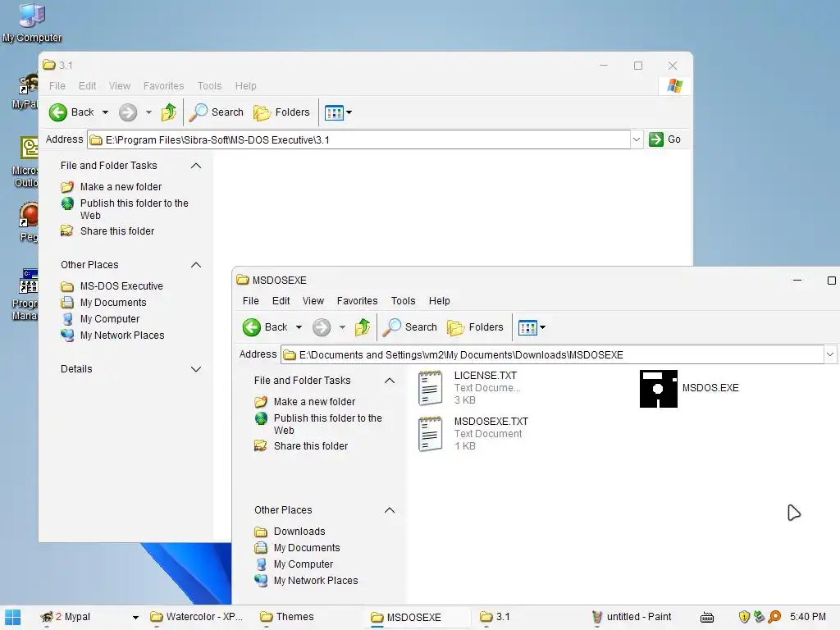
Task: Select LICENSE.TXT file
Action: (470, 388)
